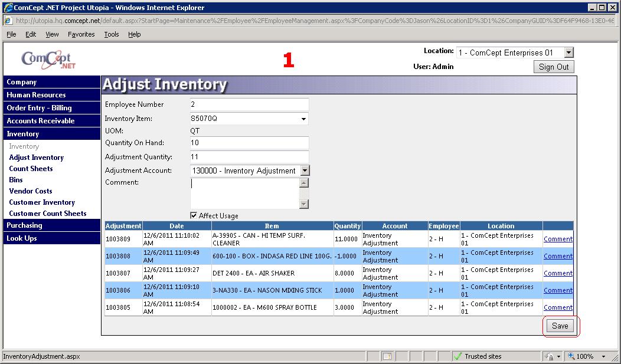
Task: Click the Adjustment Quantity input field
Action: click(x=249, y=157)
